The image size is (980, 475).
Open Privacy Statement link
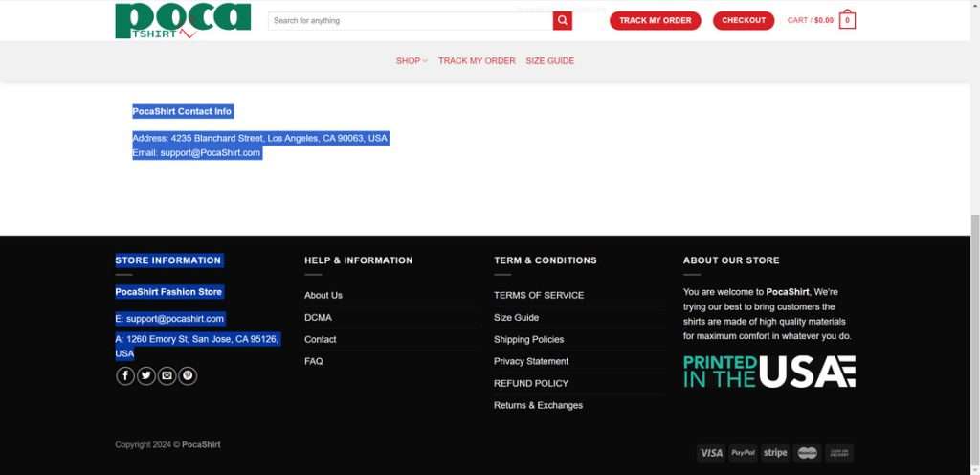531,361
